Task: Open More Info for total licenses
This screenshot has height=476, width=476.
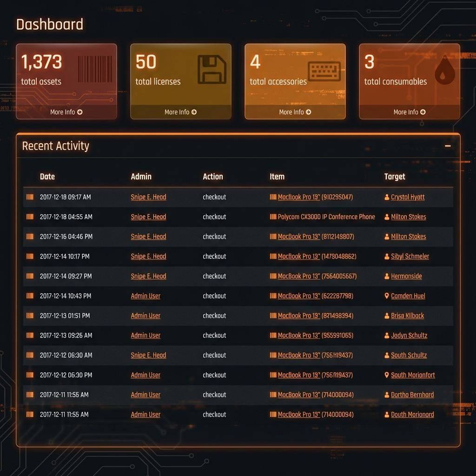Action: point(180,112)
